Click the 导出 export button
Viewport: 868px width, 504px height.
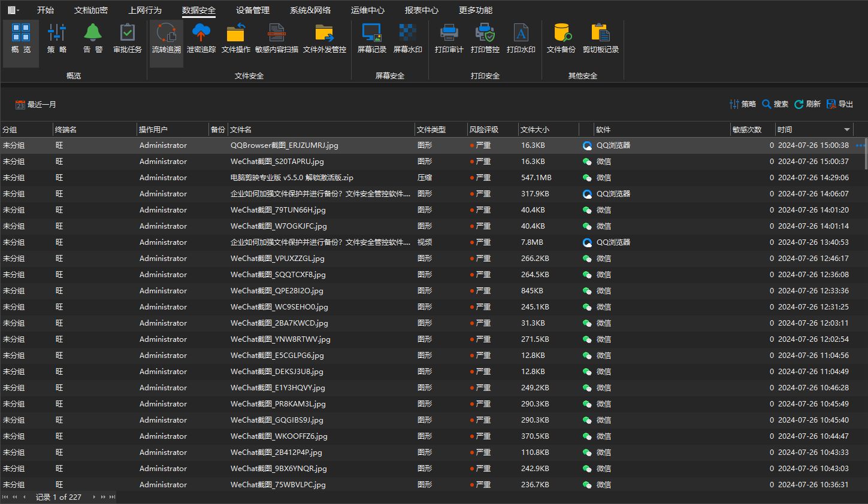point(840,104)
